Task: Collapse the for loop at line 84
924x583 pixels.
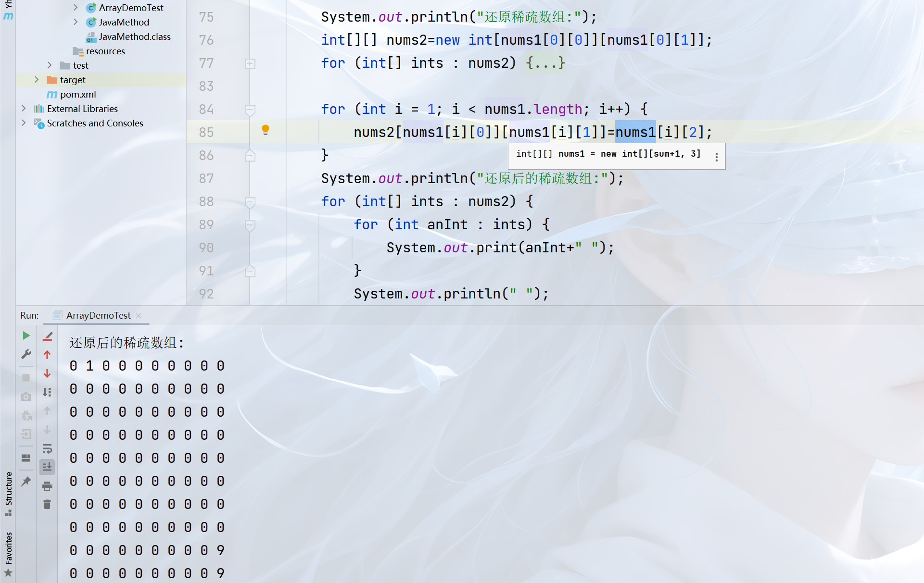Action: (x=250, y=110)
